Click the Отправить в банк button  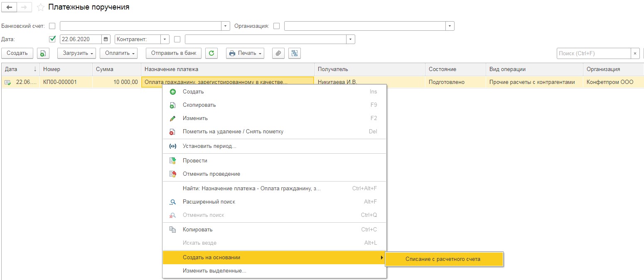[174, 53]
